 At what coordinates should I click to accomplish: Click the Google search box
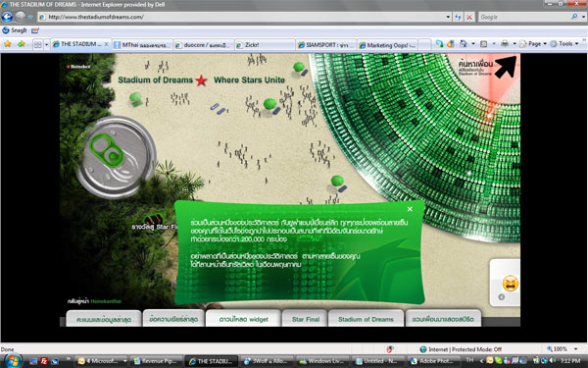[523, 17]
